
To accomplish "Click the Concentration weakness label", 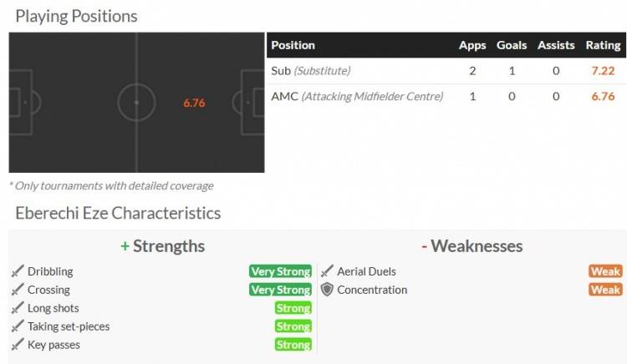I will 372,290.
